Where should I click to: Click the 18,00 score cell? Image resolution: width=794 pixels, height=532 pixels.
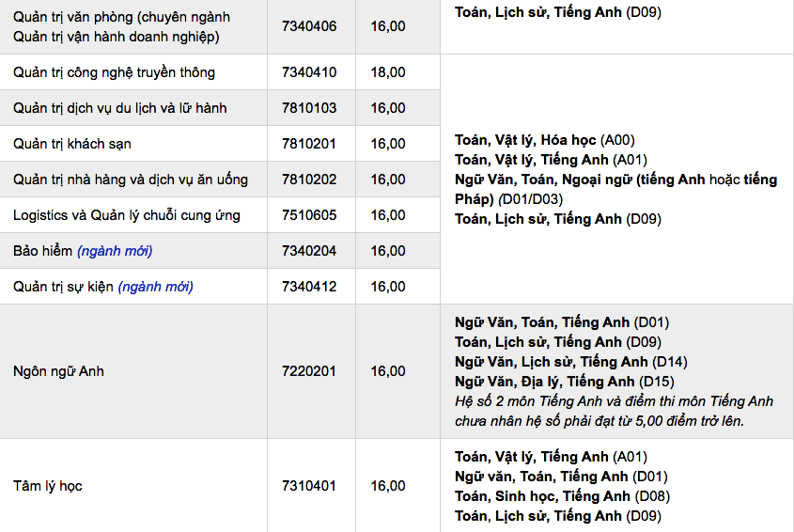387,72
